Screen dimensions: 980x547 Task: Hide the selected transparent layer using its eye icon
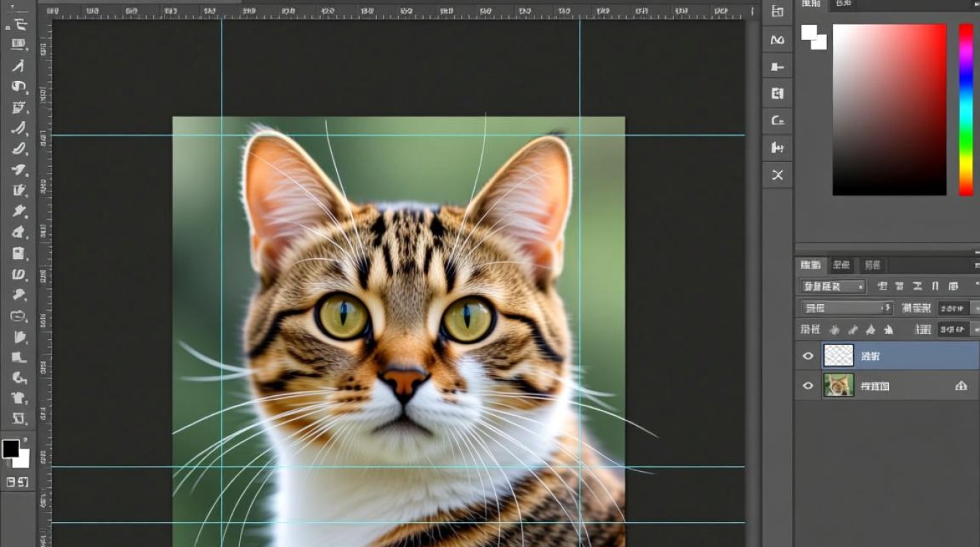pos(808,356)
